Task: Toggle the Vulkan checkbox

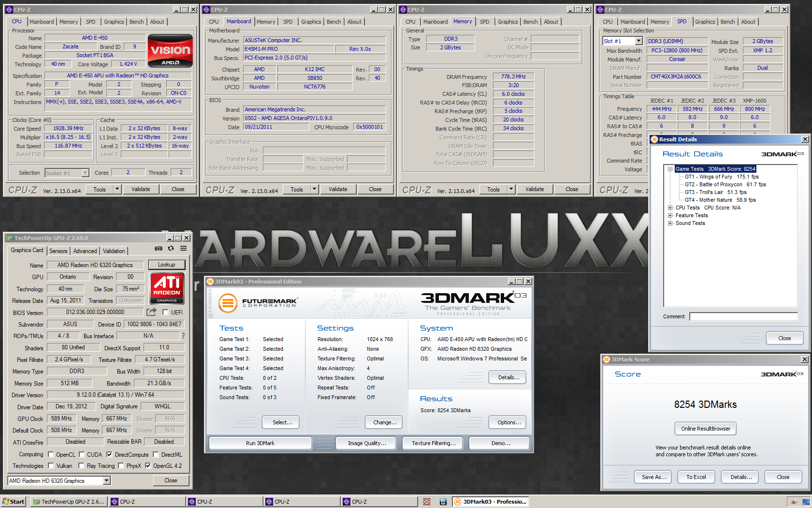Action: click(x=51, y=466)
